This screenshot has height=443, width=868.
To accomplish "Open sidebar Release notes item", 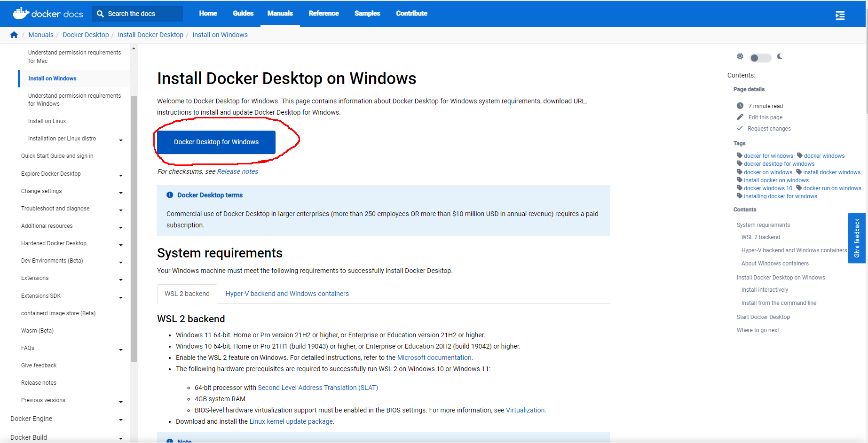I will click(x=39, y=383).
